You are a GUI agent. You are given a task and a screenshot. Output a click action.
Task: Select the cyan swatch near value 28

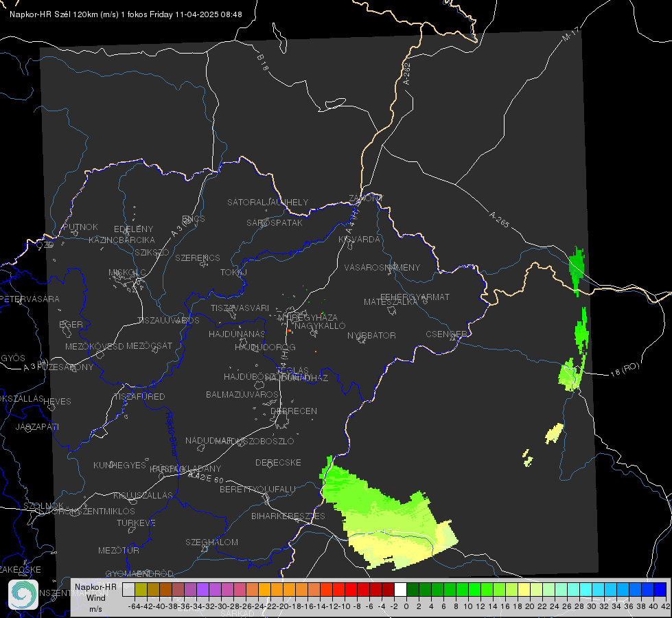click(586, 590)
